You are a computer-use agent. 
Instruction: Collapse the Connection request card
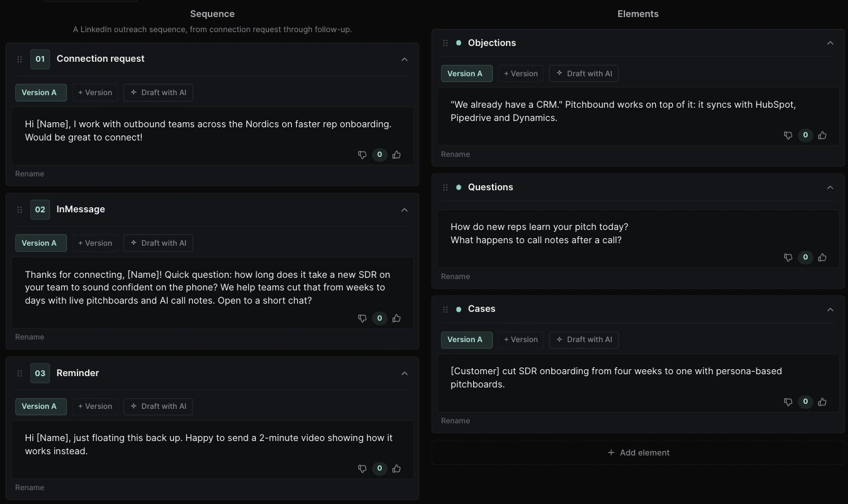(404, 59)
